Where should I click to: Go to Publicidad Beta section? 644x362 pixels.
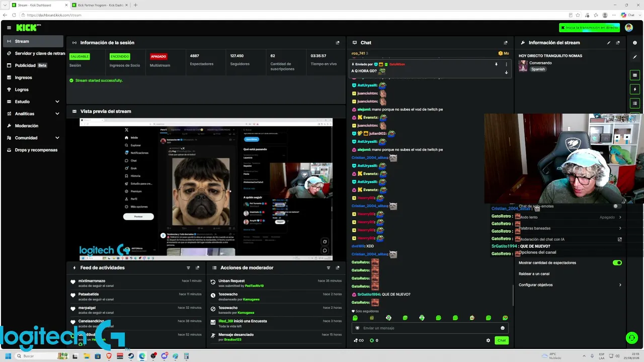click(34, 65)
